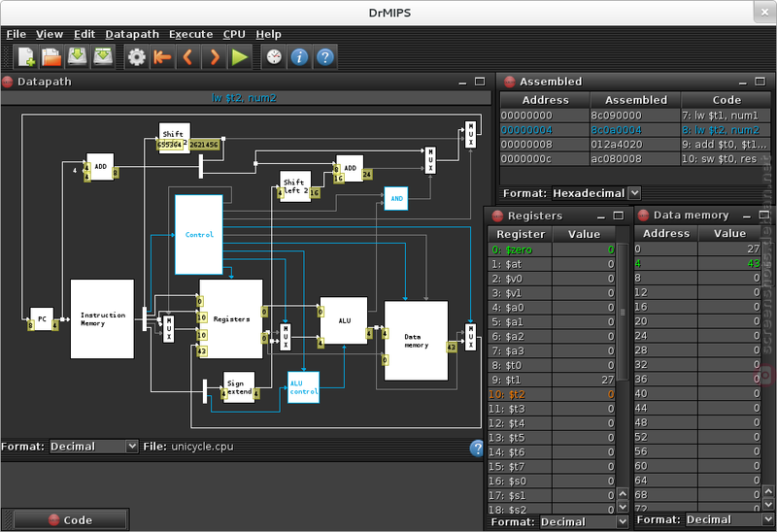
Task: Click red icon on Assembled panel title
Action: [x=509, y=82]
